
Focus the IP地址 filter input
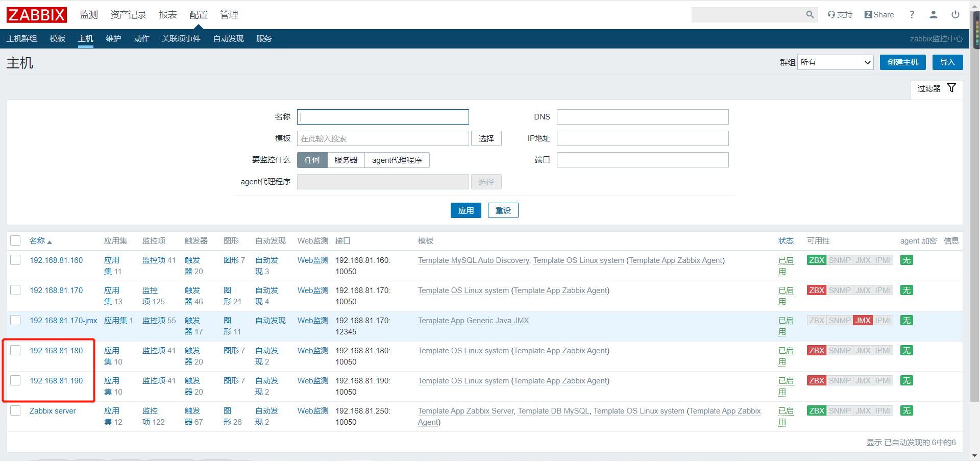click(x=643, y=138)
